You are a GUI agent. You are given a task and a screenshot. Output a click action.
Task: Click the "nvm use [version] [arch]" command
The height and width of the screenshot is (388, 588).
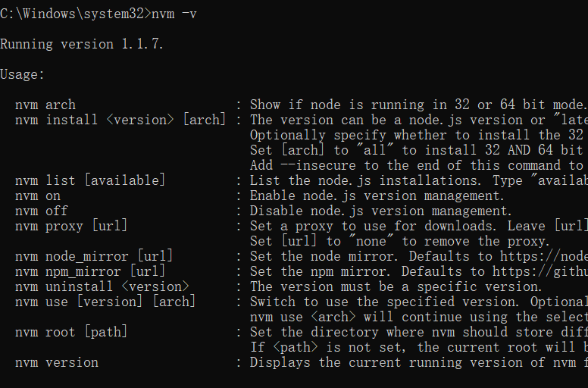pos(105,302)
